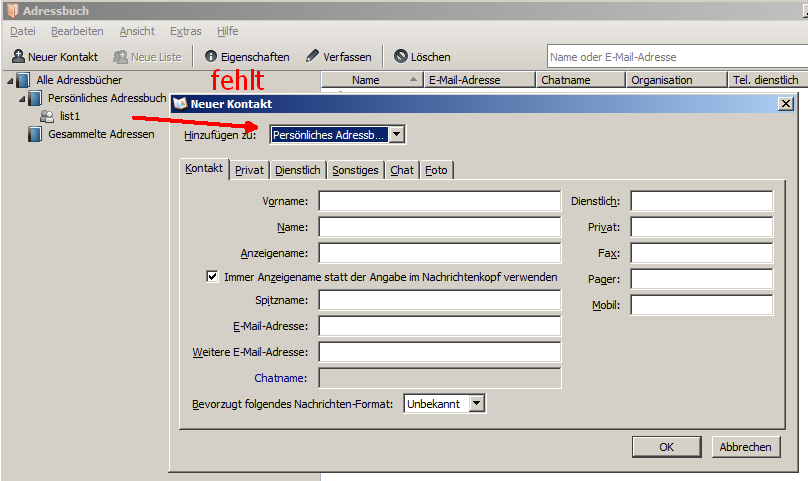Click the search box for name or email
808x481 pixels.
pyautogui.click(x=676, y=57)
